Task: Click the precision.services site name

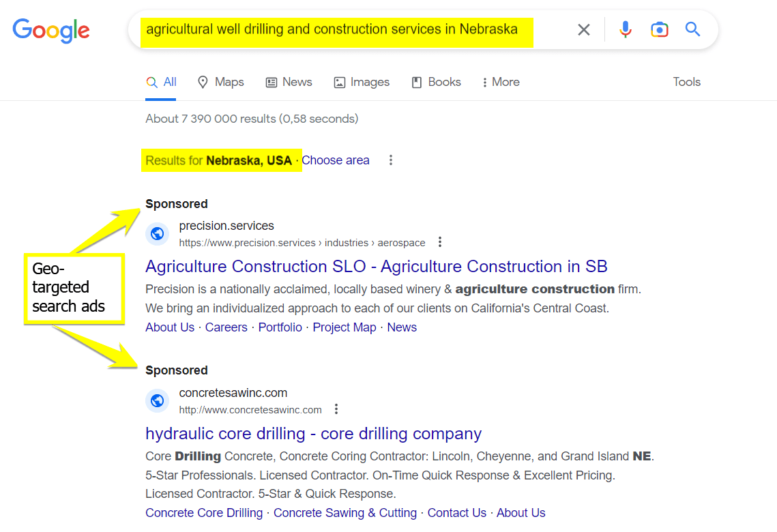Action: [226, 226]
